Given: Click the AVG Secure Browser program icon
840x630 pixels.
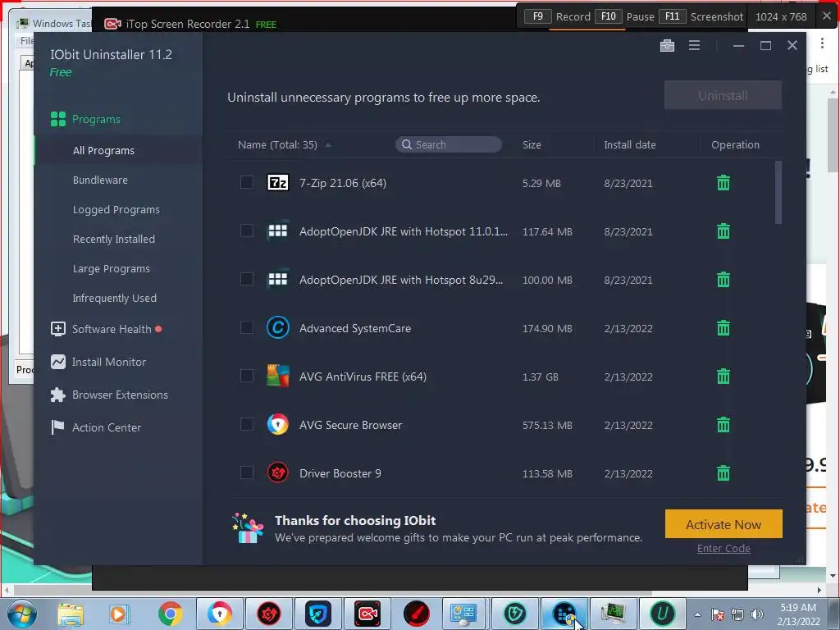Looking at the screenshot, I should (277, 424).
